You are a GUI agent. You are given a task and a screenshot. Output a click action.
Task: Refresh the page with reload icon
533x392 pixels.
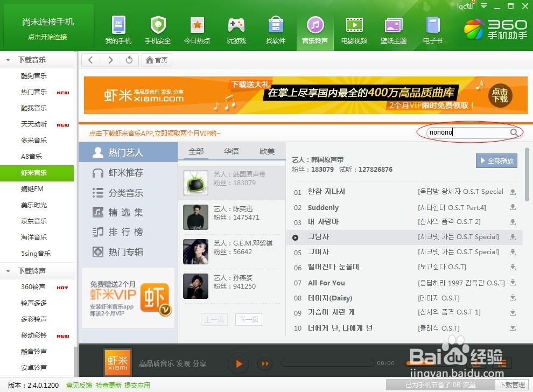pyautogui.click(x=129, y=60)
